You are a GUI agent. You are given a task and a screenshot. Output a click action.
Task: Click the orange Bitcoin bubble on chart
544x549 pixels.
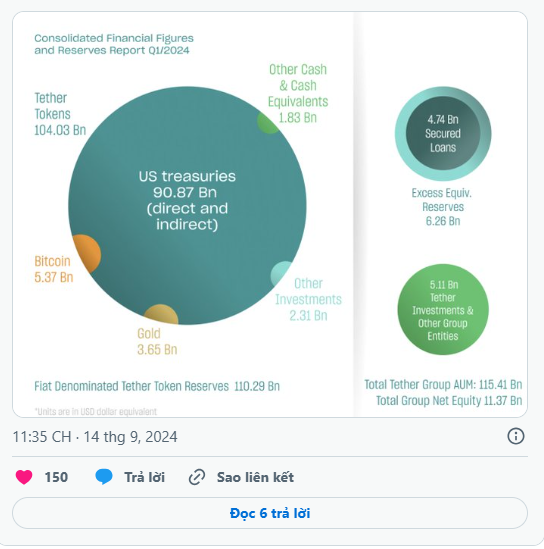[86, 254]
